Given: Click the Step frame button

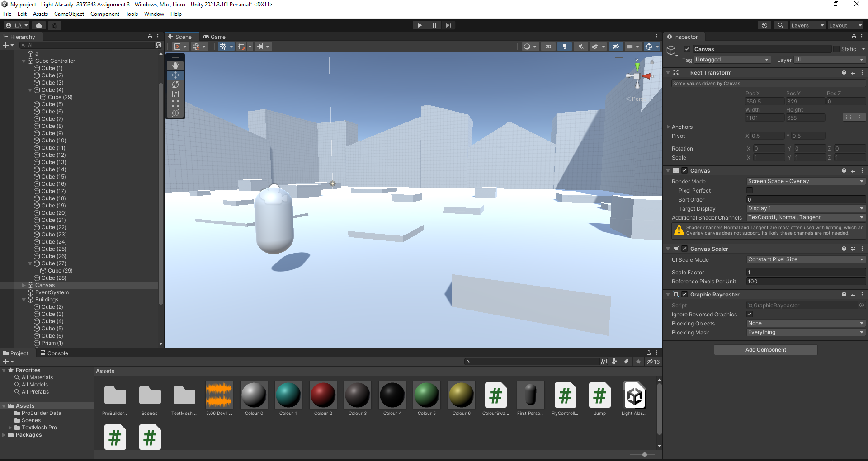Looking at the screenshot, I should point(448,25).
